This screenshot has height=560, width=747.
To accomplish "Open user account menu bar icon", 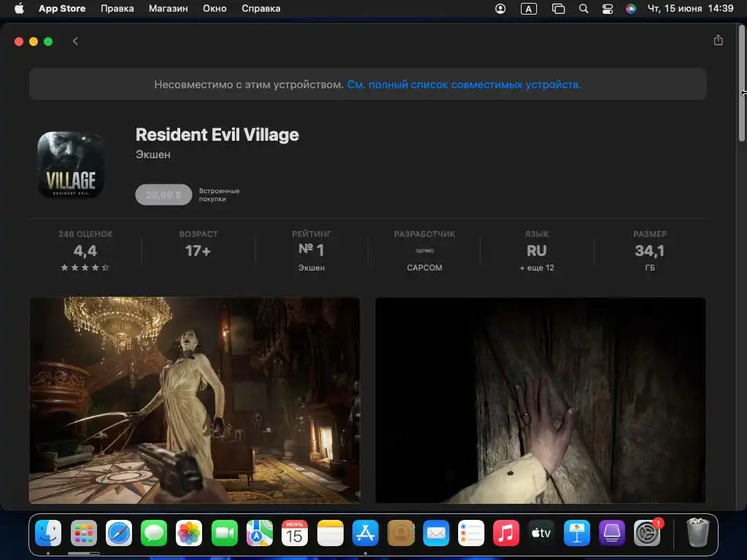I will point(500,9).
